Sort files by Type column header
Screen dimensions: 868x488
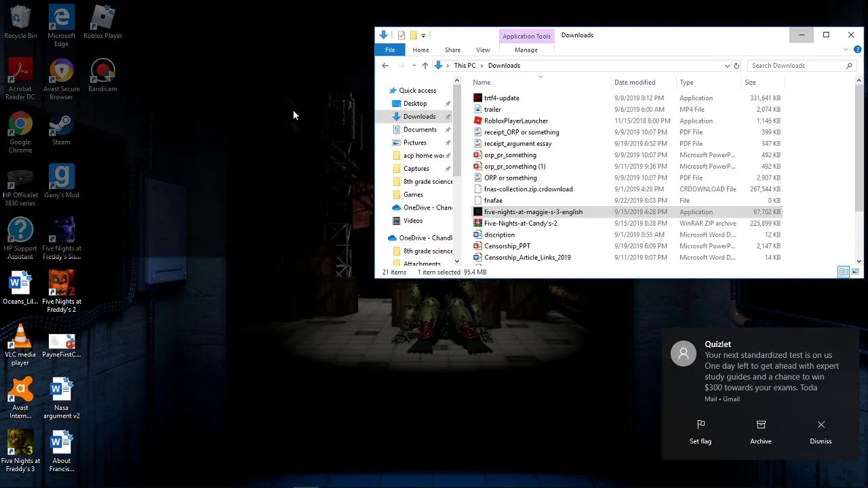709,83
